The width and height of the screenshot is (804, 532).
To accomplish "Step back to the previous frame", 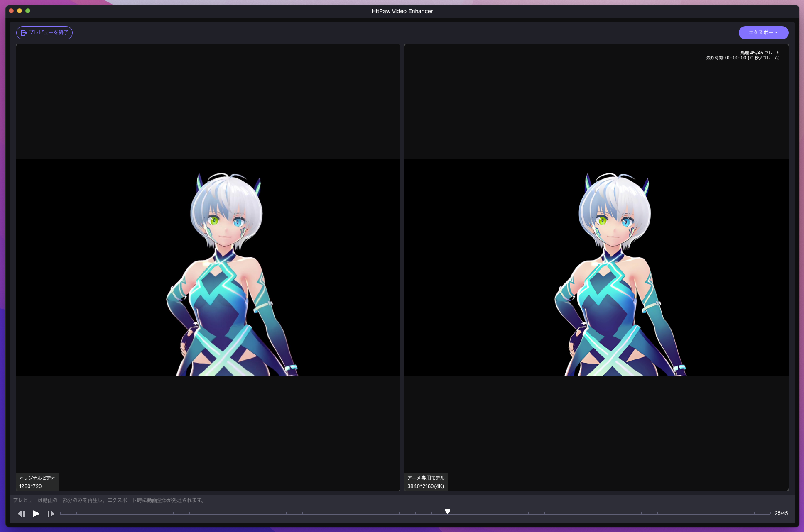I will click(x=22, y=514).
